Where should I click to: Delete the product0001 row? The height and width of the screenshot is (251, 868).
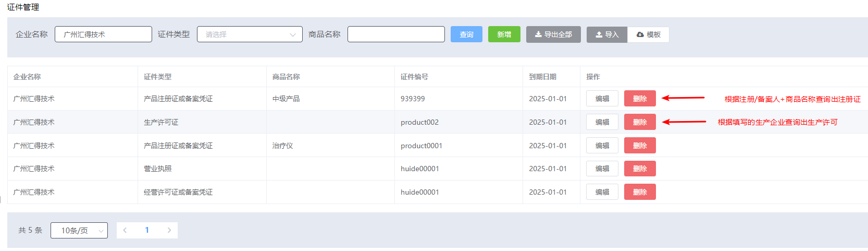tap(639, 146)
